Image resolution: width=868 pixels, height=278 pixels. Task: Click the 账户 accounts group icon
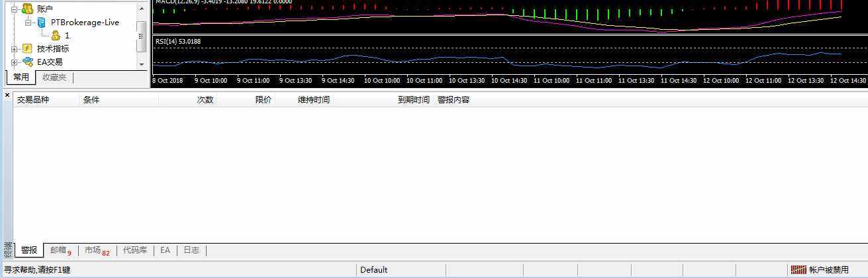pos(27,9)
